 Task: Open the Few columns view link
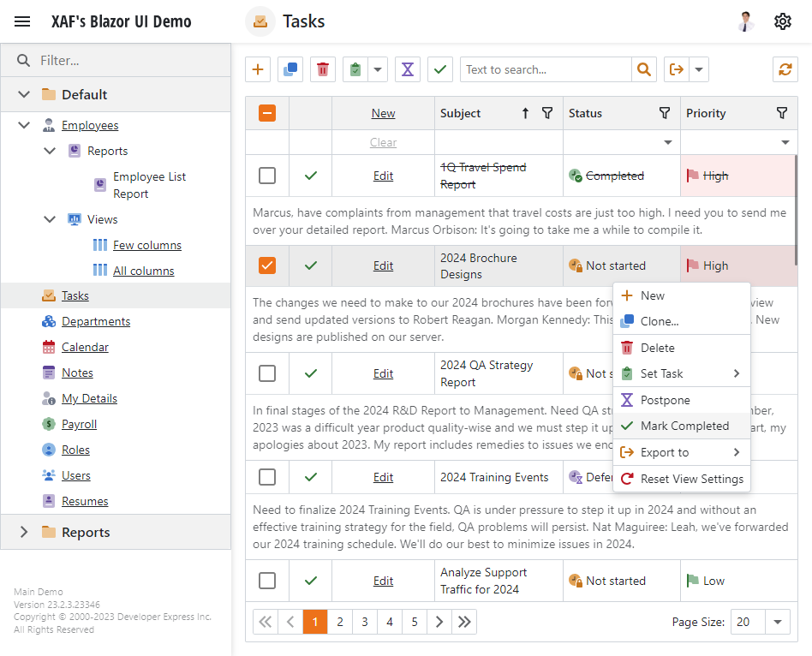(147, 245)
